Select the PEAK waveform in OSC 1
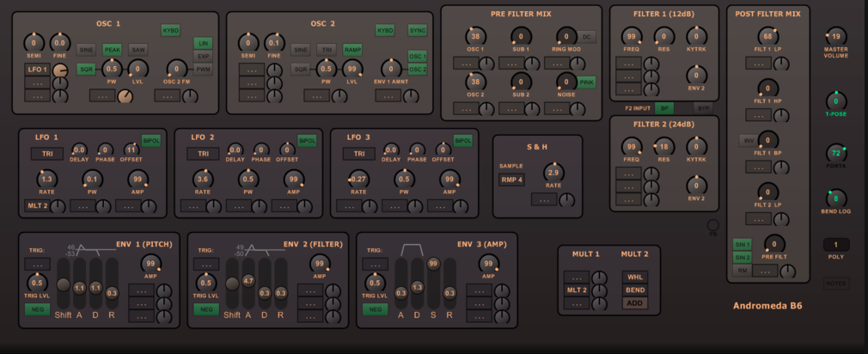868x354 pixels. click(113, 51)
